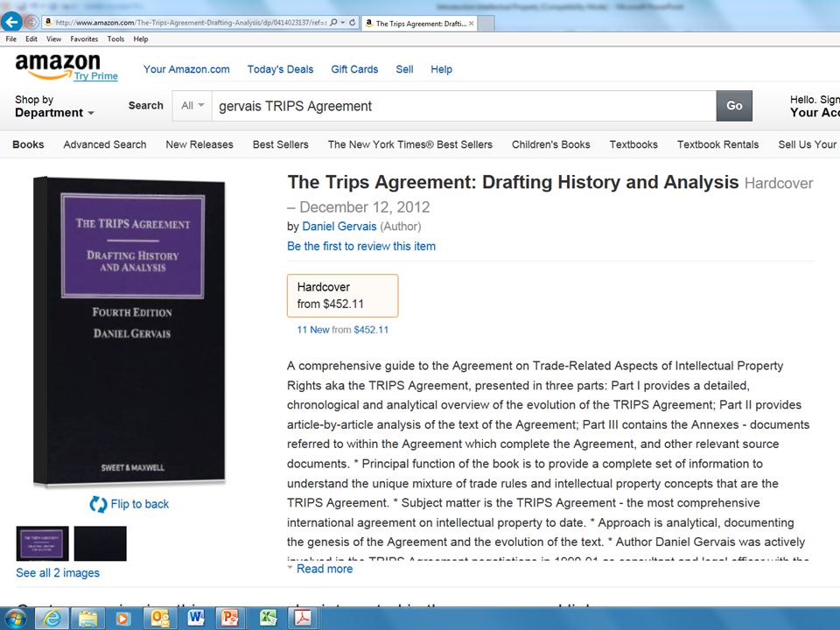Click the 11 New from $452.11 link
The width and height of the screenshot is (840, 630).
click(x=342, y=330)
